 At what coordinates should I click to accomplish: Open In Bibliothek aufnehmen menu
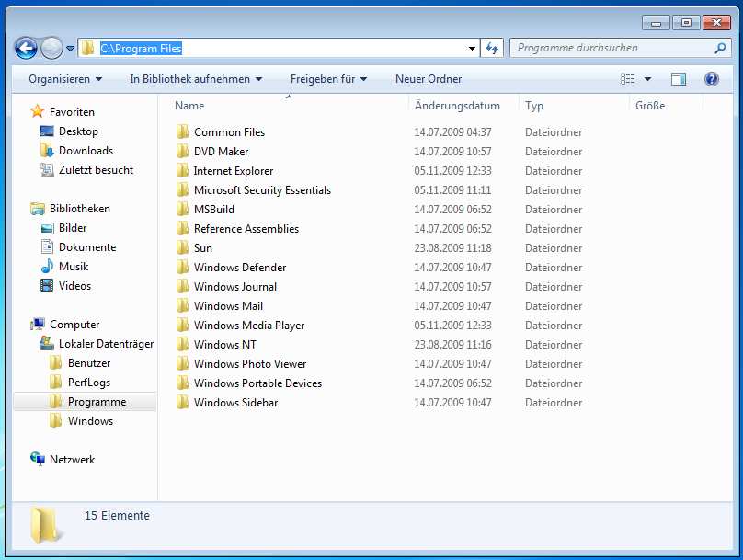pos(196,79)
